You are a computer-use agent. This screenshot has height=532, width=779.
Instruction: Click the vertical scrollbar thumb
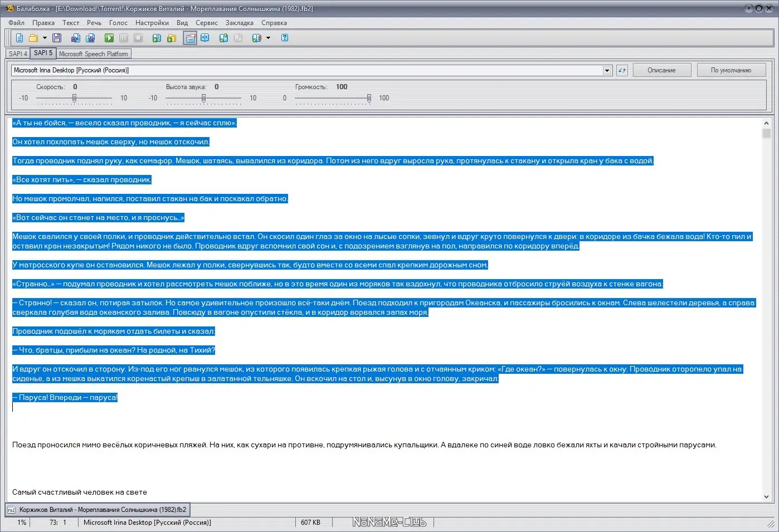[x=767, y=133]
